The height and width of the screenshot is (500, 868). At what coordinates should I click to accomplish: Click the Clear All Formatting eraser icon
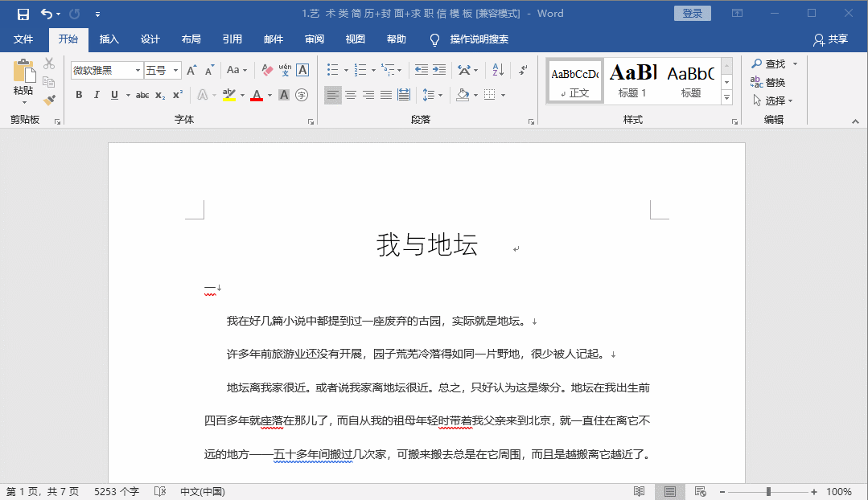[x=265, y=71]
